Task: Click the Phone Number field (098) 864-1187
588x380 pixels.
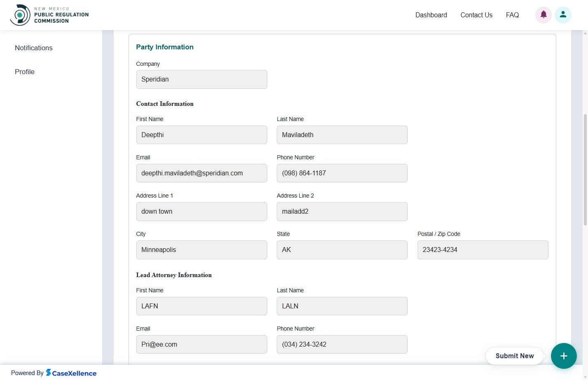Action: click(342, 173)
